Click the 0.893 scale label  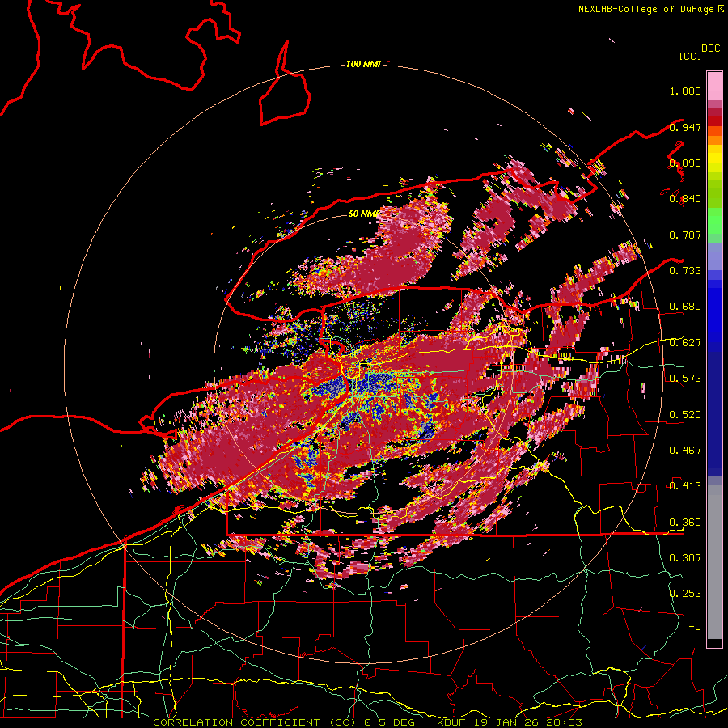tap(685, 163)
